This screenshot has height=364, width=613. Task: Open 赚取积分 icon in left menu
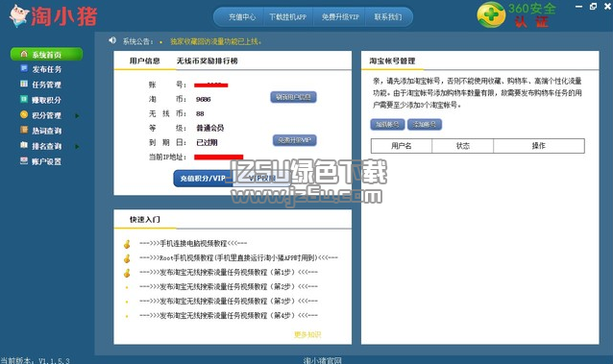24,99
